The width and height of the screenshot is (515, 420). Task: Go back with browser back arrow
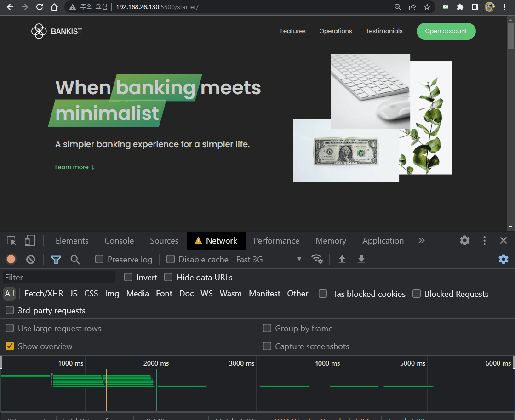click(x=10, y=7)
